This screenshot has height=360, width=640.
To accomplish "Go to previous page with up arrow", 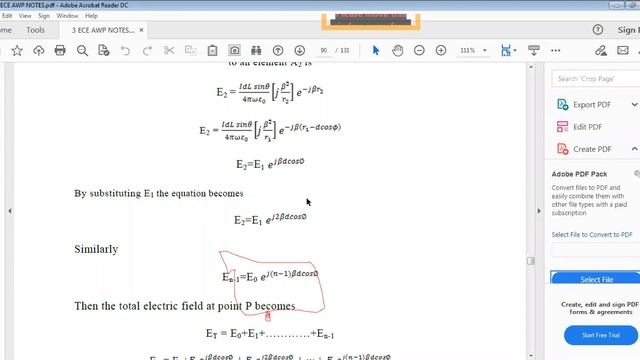I will [278, 50].
